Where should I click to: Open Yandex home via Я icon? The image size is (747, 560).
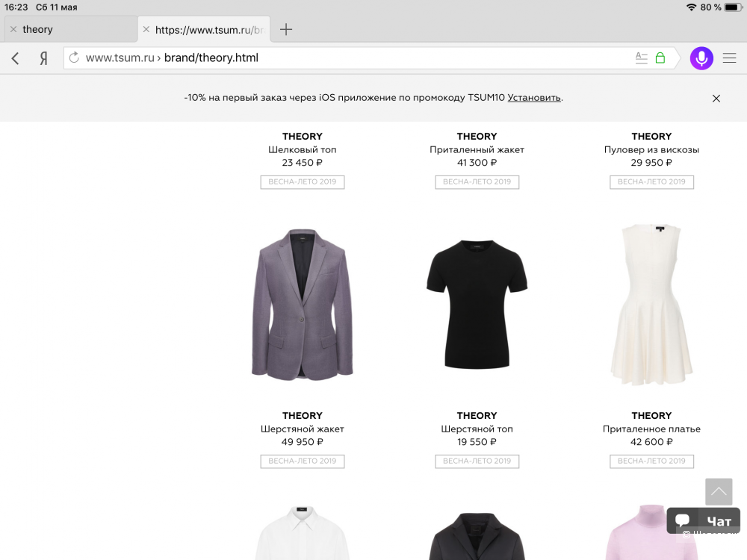43,58
